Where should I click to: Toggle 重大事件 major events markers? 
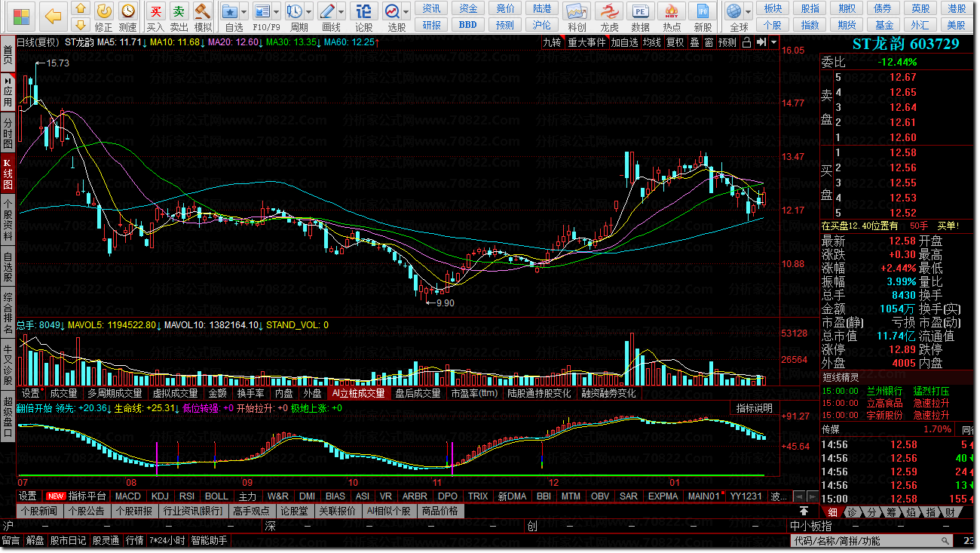[587, 43]
